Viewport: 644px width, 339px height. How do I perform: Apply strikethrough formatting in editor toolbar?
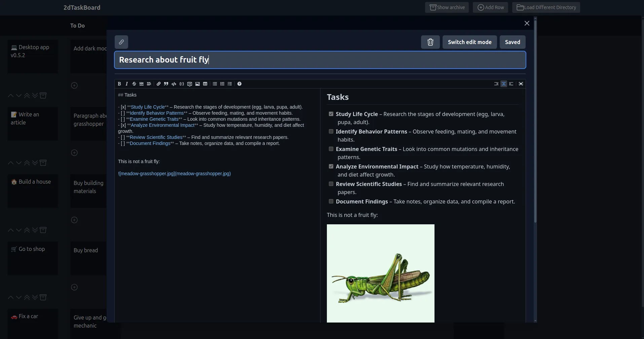click(134, 84)
